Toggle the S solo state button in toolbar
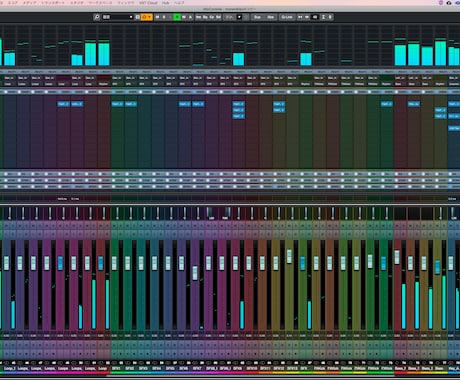Screen dimensions: 460x380 [x=164, y=17]
